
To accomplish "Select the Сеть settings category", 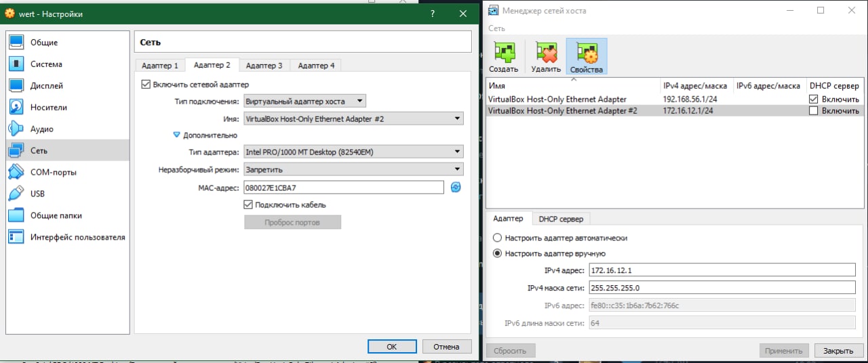I will [68, 150].
